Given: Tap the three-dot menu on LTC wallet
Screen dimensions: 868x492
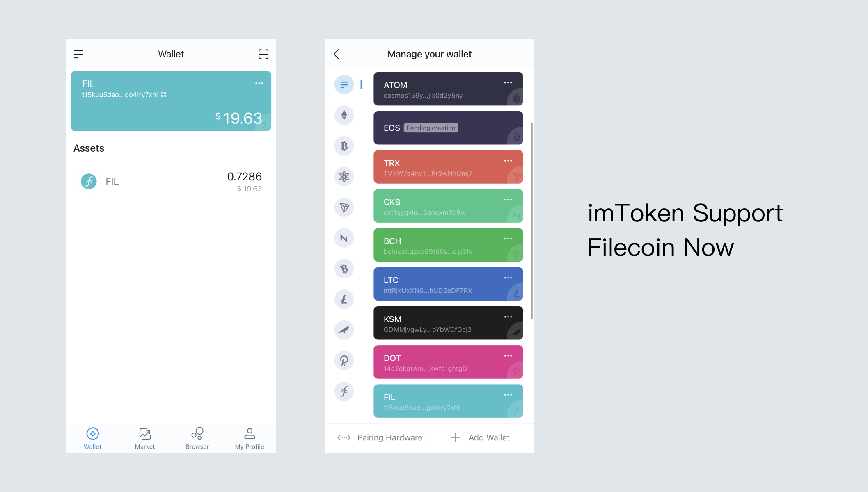Looking at the screenshot, I should [x=507, y=278].
